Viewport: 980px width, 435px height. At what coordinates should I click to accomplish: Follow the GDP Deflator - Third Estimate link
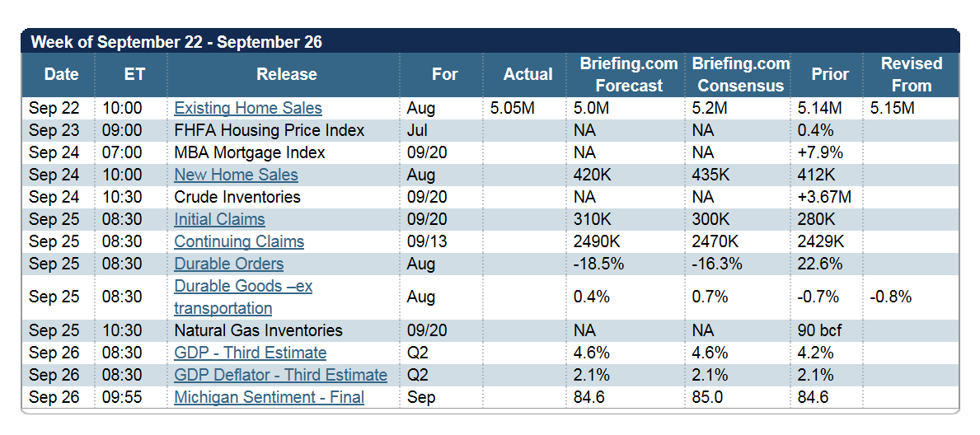[x=280, y=375]
